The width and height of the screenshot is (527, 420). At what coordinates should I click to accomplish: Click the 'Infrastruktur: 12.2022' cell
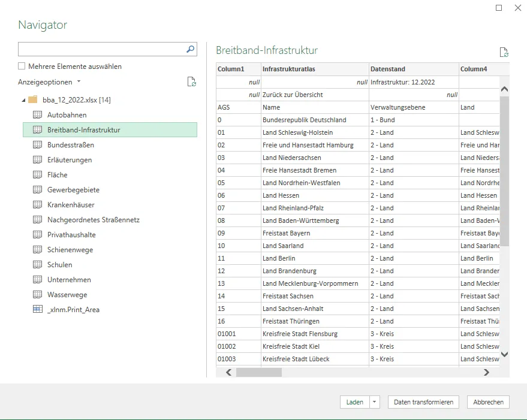414,82
